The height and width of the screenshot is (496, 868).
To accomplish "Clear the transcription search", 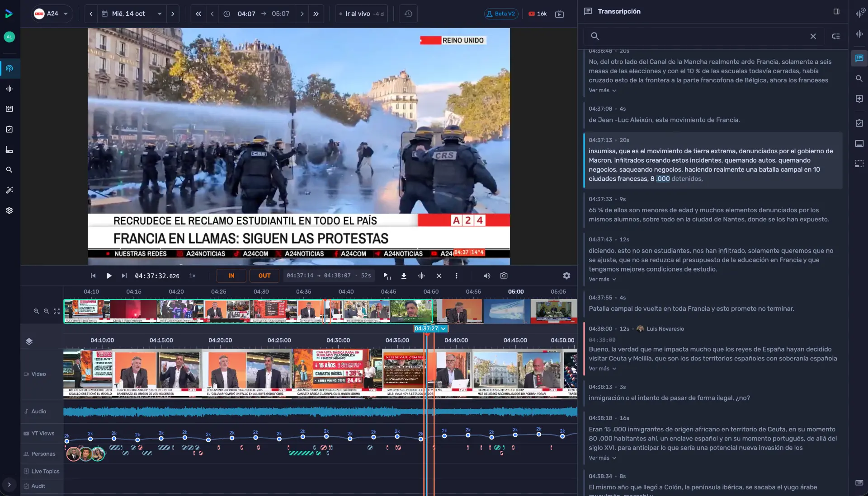I will 813,36.
